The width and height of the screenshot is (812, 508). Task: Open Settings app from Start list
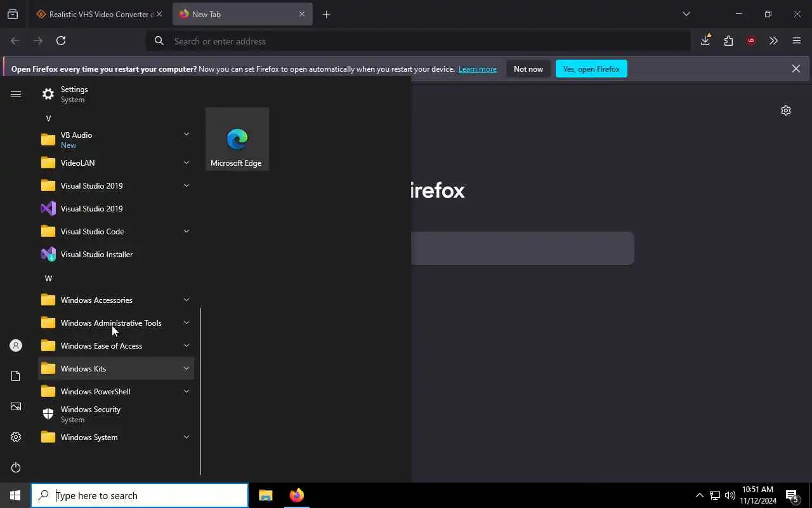[x=116, y=94]
